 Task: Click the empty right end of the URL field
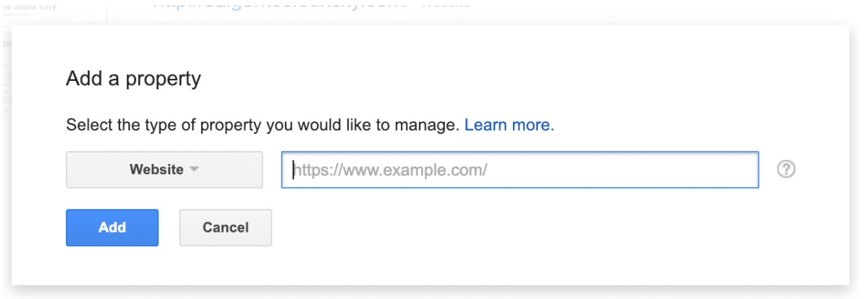point(721,169)
